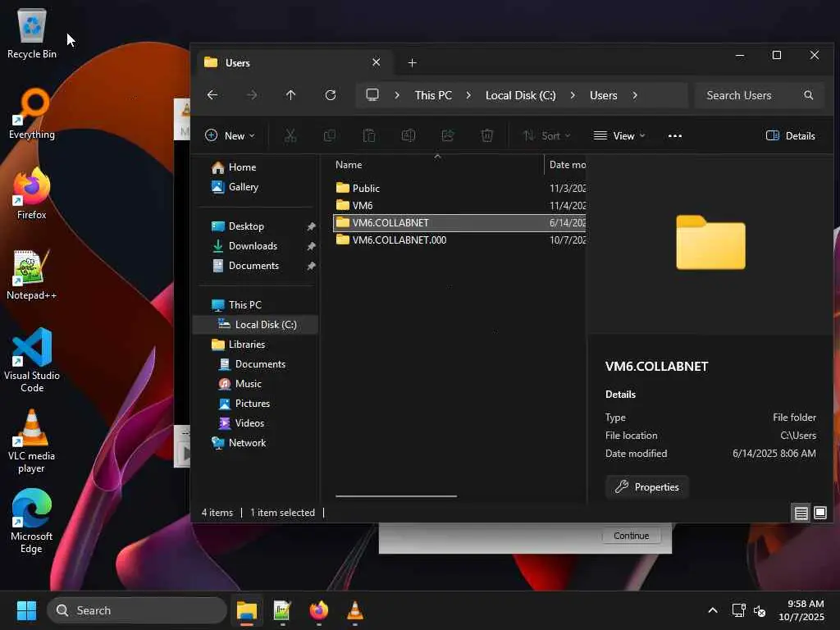Close the Users tab

point(376,62)
